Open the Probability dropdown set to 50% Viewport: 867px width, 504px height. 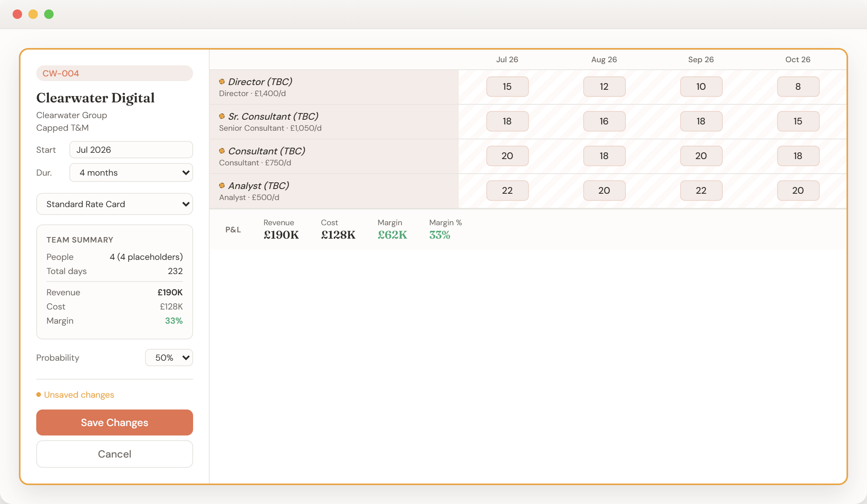169,358
